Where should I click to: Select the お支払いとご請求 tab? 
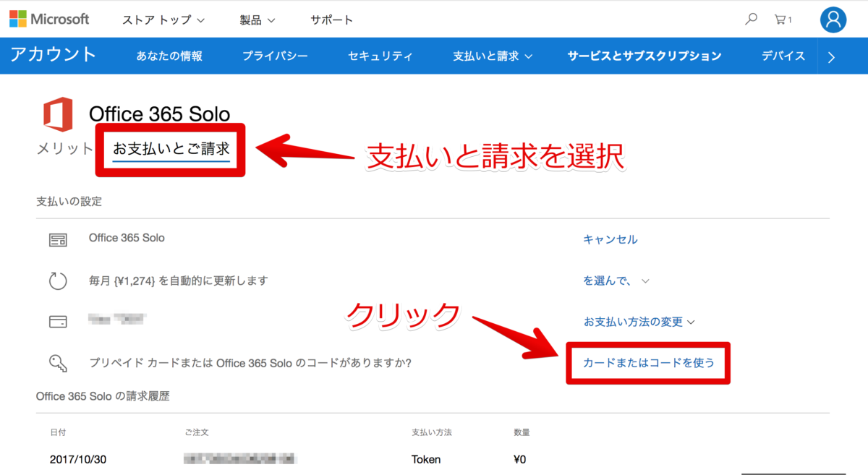tap(171, 149)
